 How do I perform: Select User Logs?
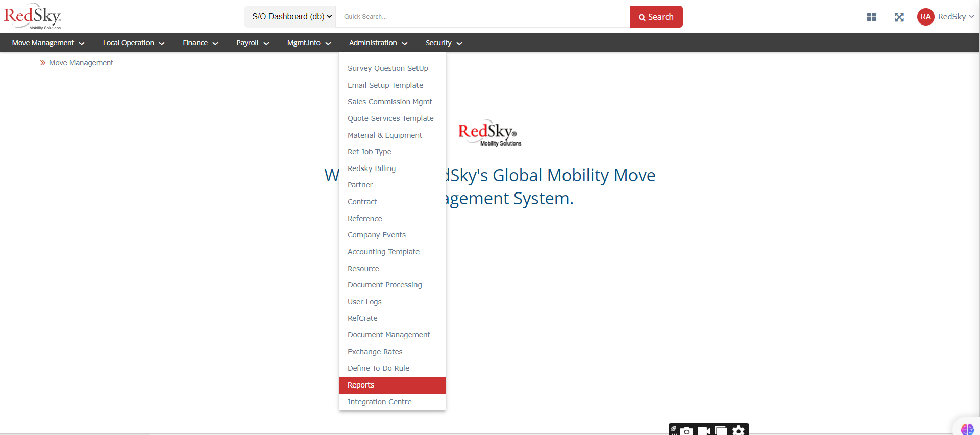pyautogui.click(x=392, y=302)
